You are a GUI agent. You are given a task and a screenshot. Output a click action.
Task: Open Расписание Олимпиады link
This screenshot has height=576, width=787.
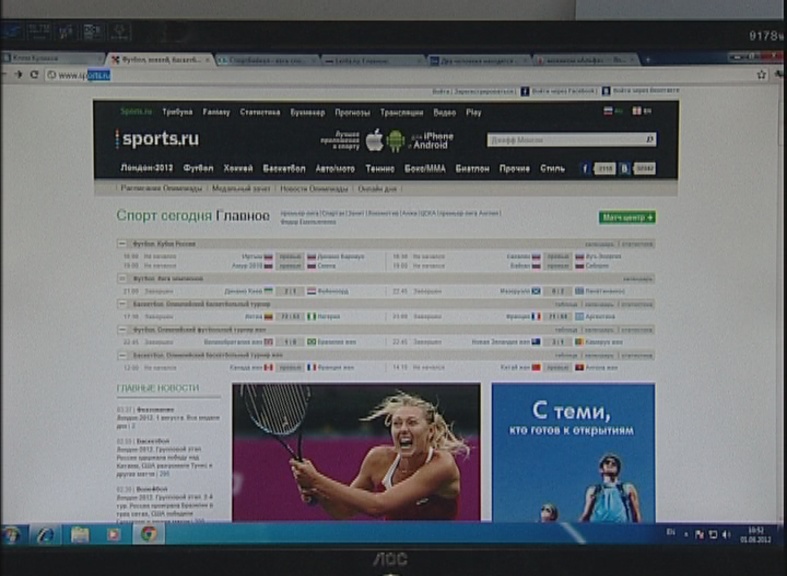click(x=161, y=188)
